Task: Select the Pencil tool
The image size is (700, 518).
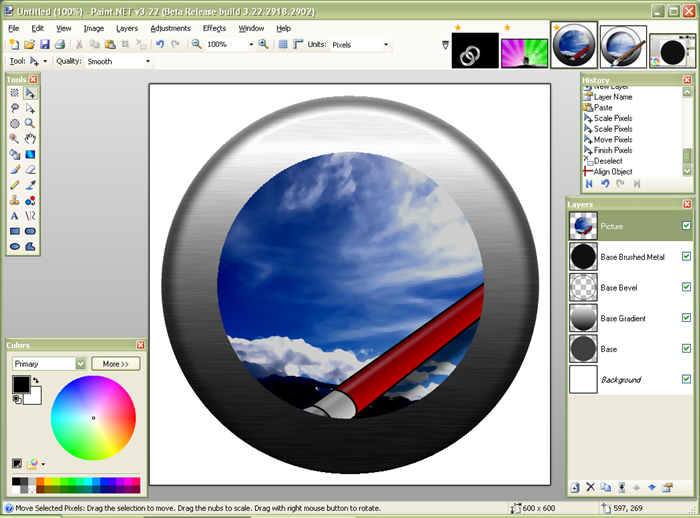Action: 15,185
